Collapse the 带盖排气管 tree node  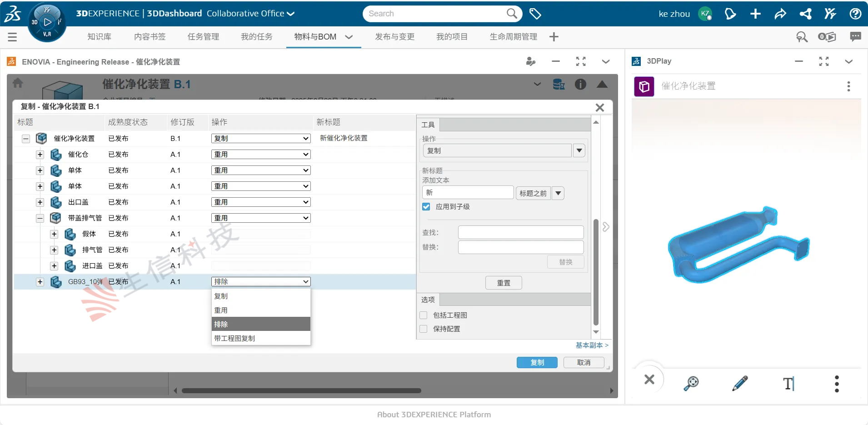pyautogui.click(x=40, y=218)
